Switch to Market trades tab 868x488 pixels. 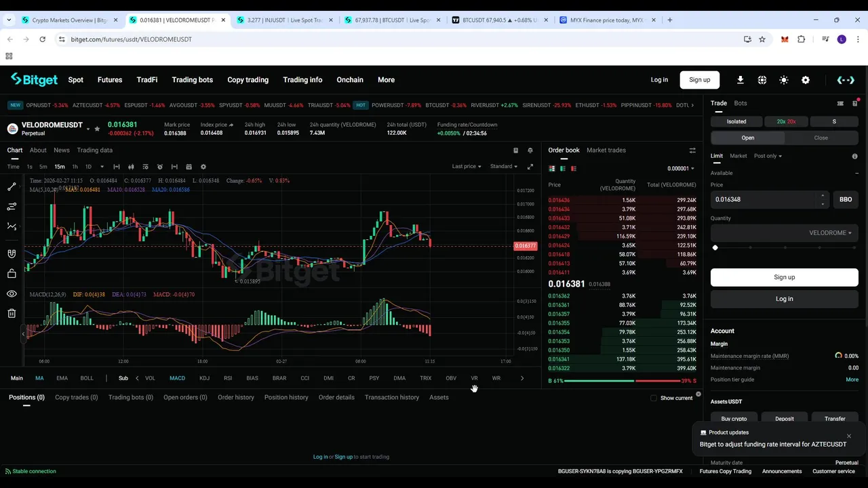pyautogui.click(x=606, y=150)
